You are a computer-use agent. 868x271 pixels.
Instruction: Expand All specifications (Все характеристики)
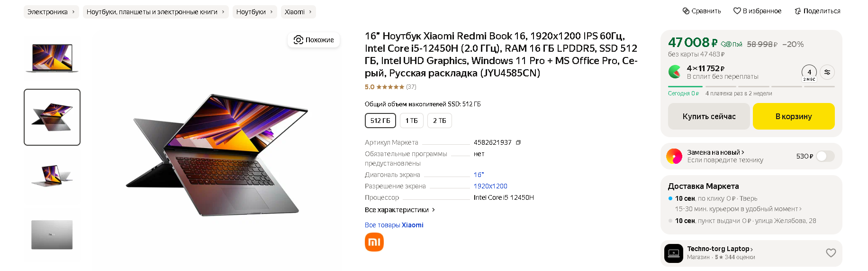point(399,210)
